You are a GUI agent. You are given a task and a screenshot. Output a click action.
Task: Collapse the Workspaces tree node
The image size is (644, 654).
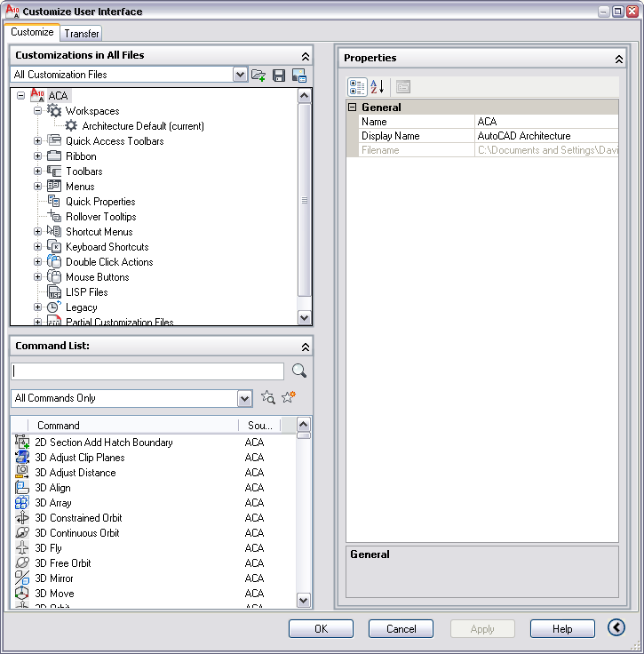point(37,110)
